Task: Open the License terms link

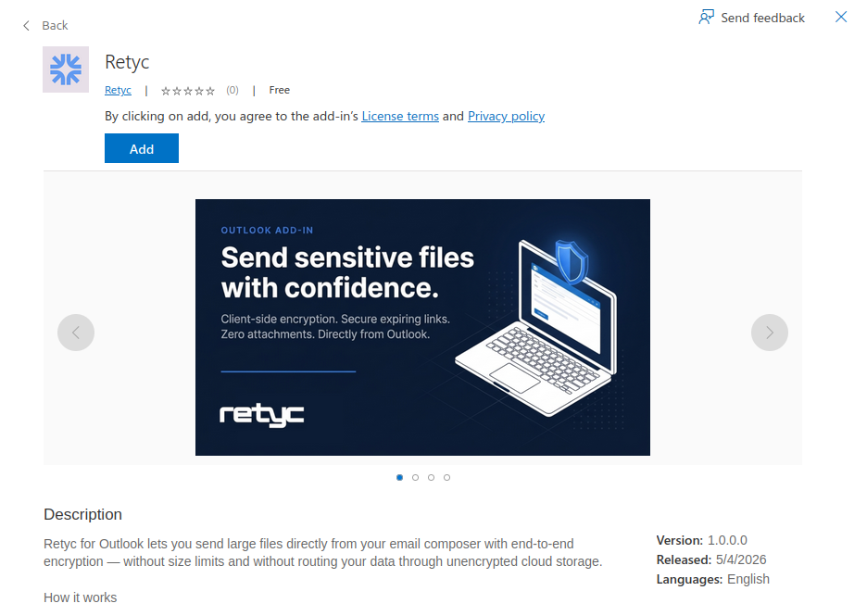Action: coord(400,116)
